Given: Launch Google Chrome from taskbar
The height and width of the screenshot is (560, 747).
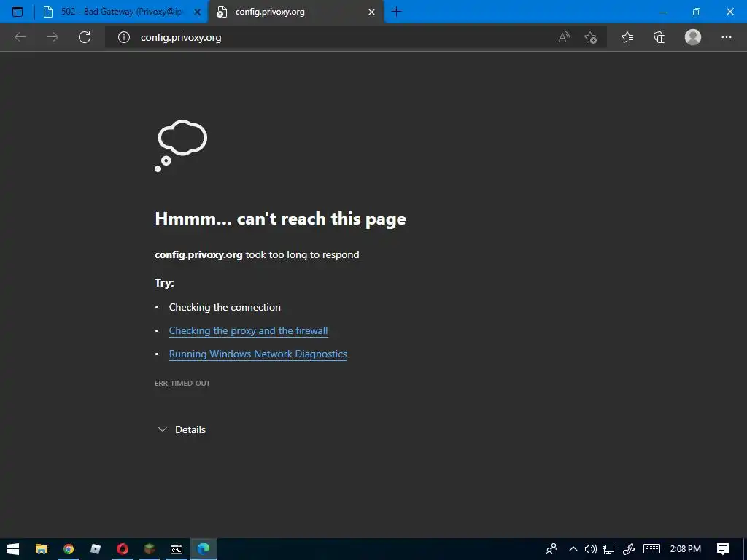Looking at the screenshot, I should click(x=69, y=549).
